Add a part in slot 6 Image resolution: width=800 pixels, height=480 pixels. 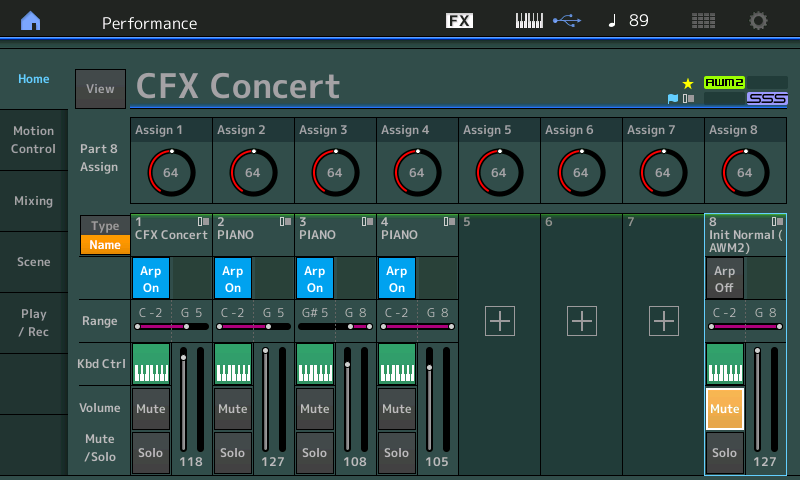[582, 321]
